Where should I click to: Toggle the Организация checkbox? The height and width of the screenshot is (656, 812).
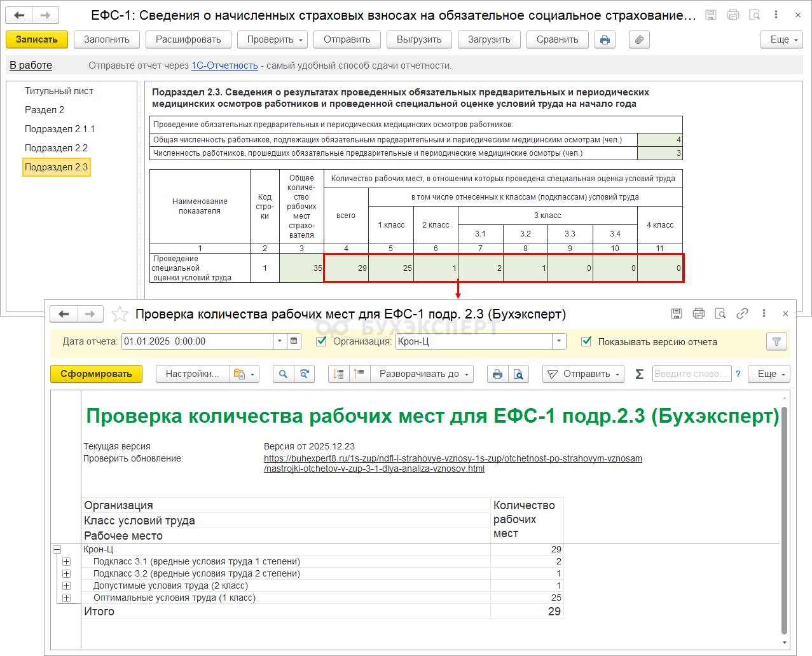coord(322,341)
